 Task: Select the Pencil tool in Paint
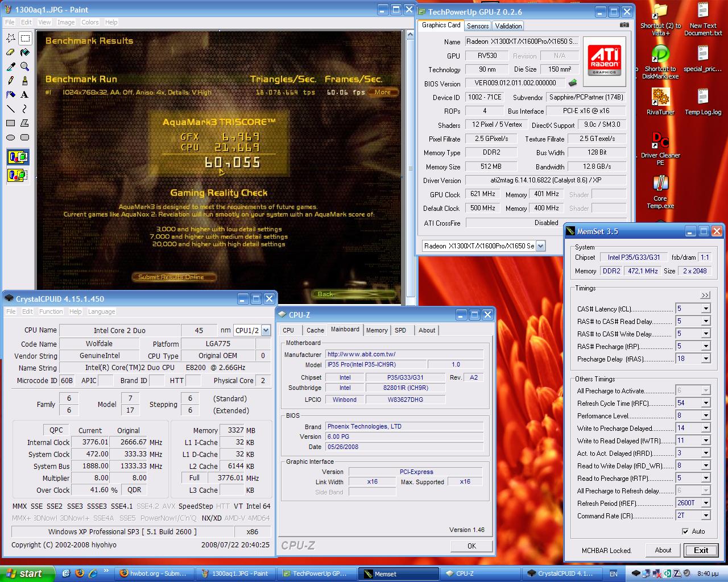coord(11,81)
